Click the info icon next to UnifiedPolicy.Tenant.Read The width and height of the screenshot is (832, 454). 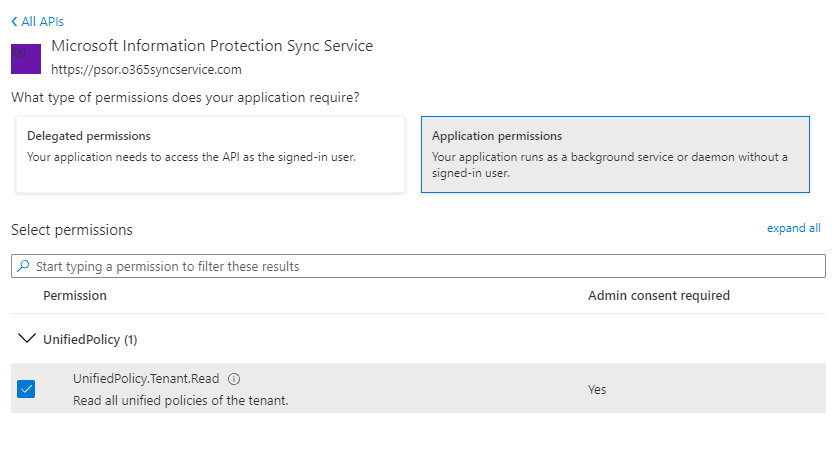tap(234, 380)
